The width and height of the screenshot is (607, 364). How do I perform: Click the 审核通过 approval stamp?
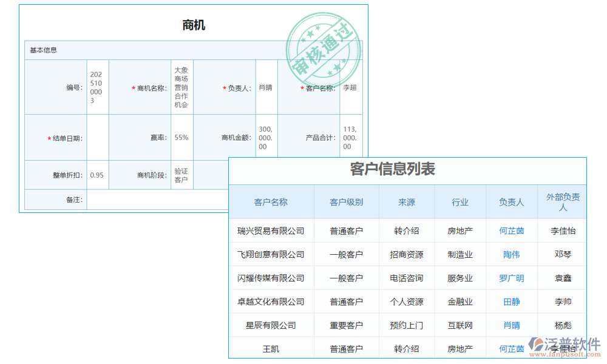(x=325, y=42)
